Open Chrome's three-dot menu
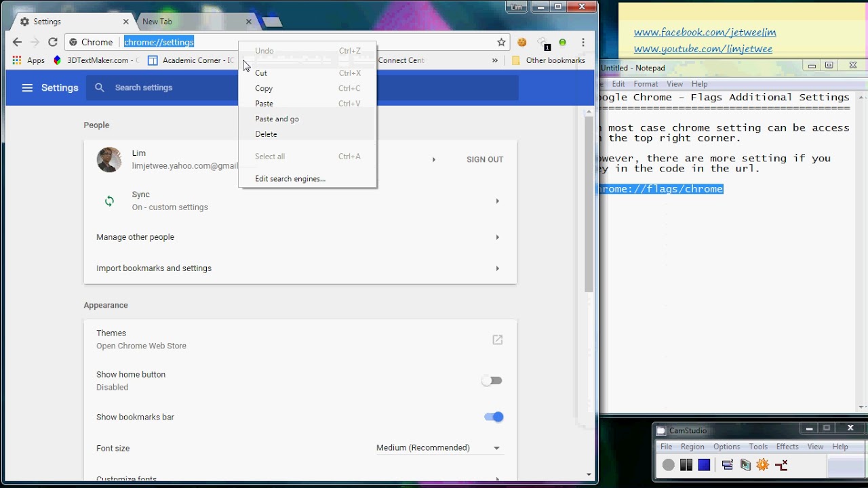The image size is (868, 488). [583, 42]
